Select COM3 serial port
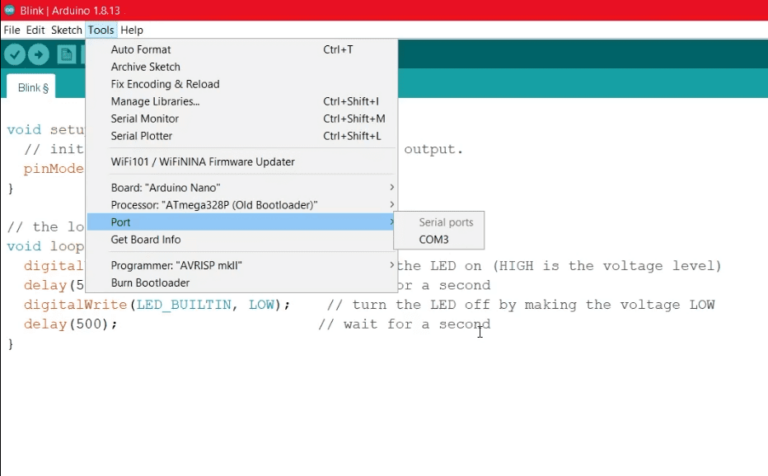 tap(439, 239)
